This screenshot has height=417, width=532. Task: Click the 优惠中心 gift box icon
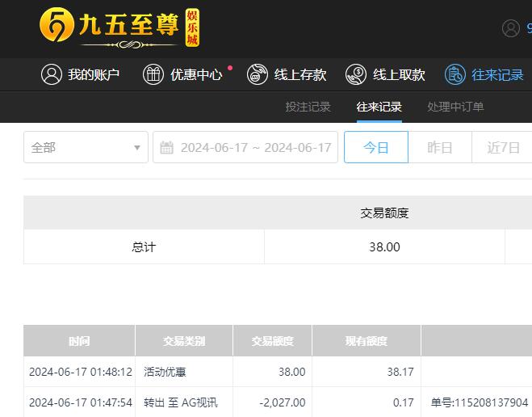[x=153, y=74]
